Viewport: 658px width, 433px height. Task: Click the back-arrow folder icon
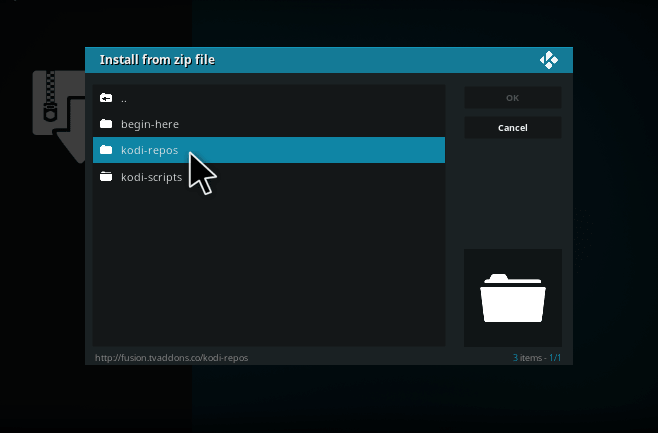[106, 98]
